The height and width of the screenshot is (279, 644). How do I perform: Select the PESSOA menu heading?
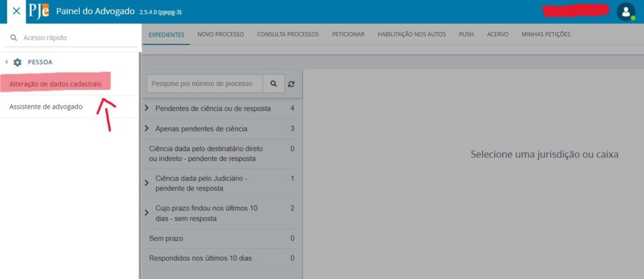pyautogui.click(x=40, y=62)
